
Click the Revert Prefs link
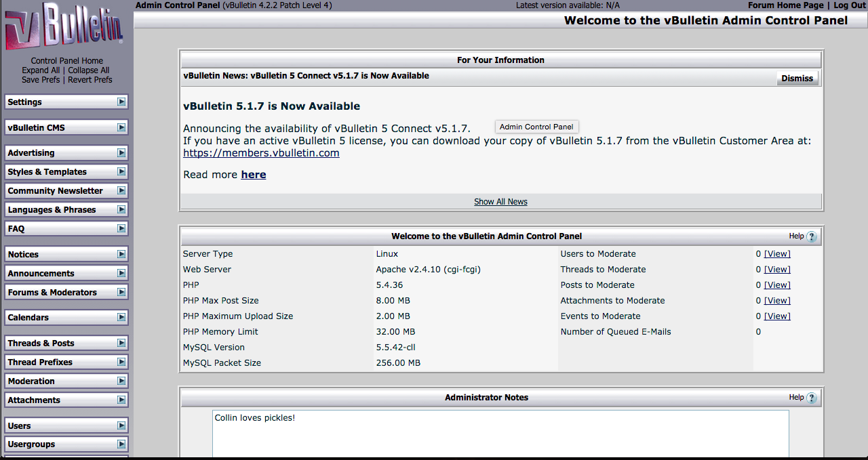pyautogui.click(x=90, y=80)
